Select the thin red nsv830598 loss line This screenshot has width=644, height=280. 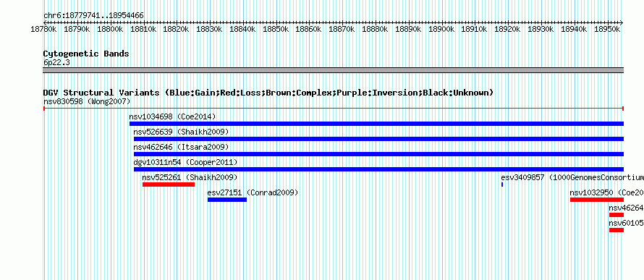(x=334, y=109)
